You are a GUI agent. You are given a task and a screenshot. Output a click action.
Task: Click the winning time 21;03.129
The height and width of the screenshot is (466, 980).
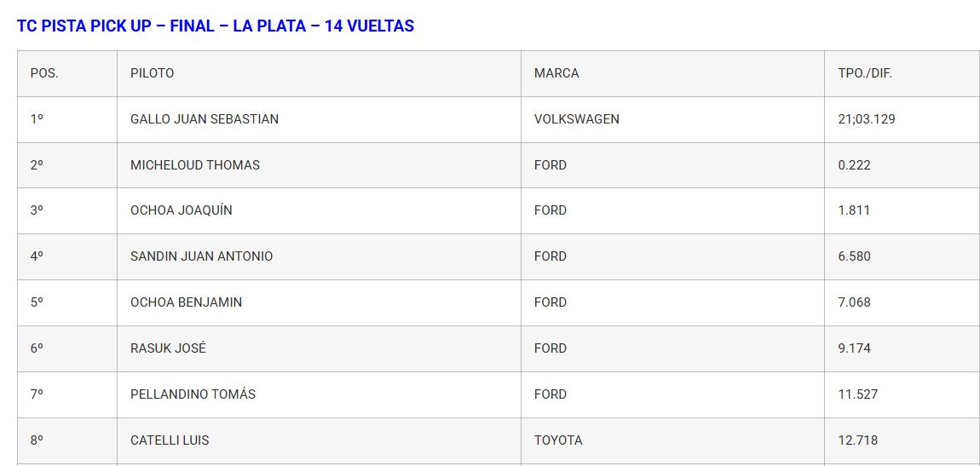pos(866,119)
